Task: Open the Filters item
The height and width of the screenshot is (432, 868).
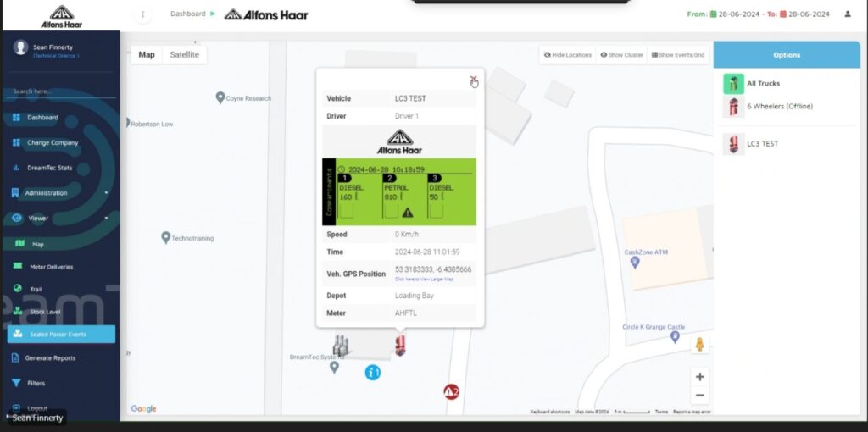Action: click(x=36, y=383)
